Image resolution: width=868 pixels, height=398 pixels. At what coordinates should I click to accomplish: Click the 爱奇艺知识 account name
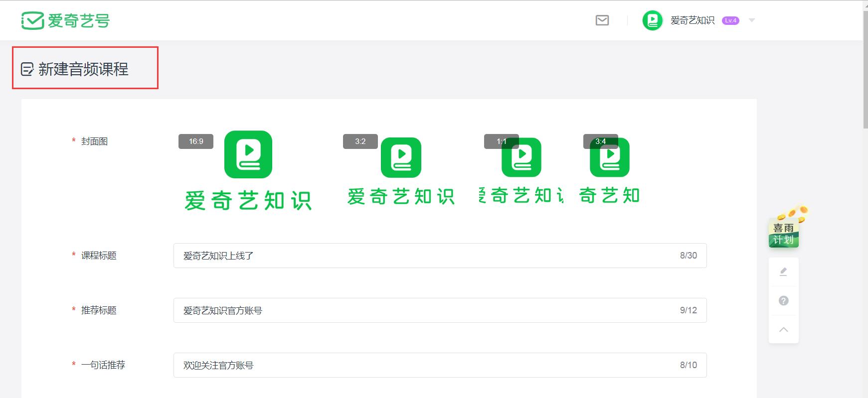(693, 20)
